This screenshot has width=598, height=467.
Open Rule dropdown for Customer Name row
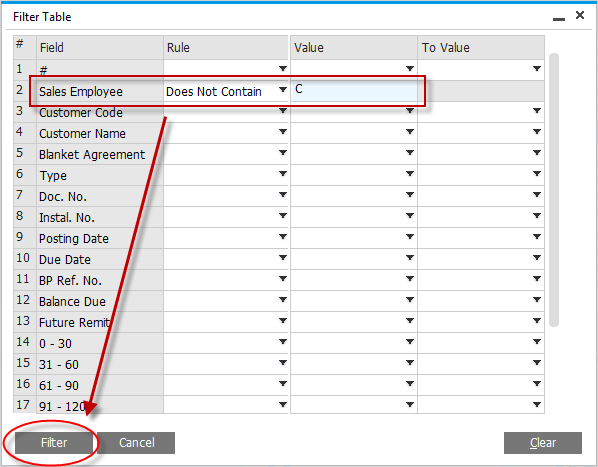click(283, 132)
